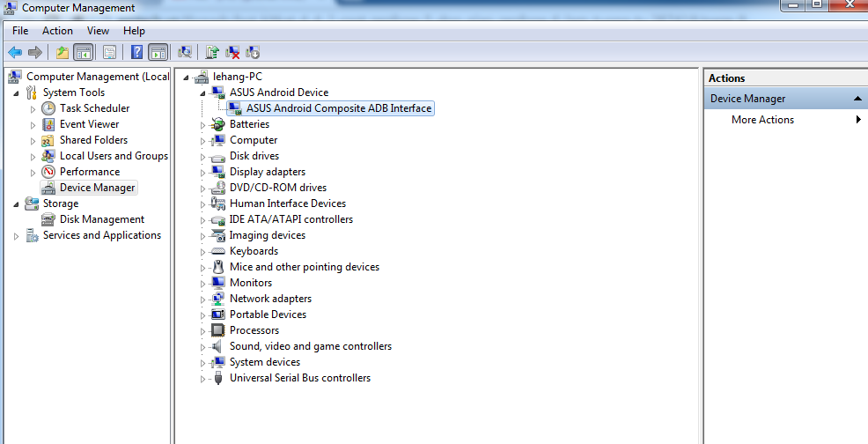Collapse Device Manager section in Actions pane
Image resolution: width=868 pixels, height=444 pixels.
pos(857,99)
